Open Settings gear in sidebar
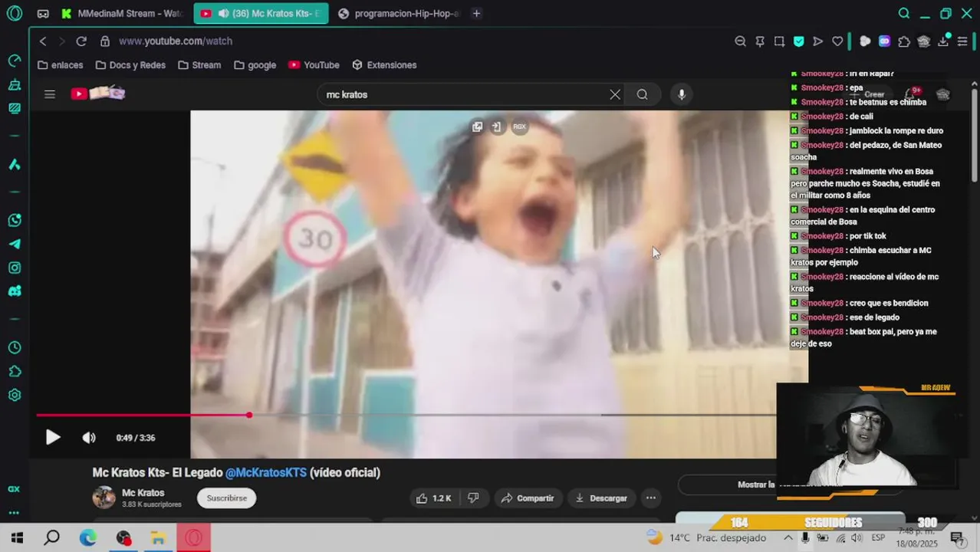The image size is (980, 552). [x=14, y=395]
